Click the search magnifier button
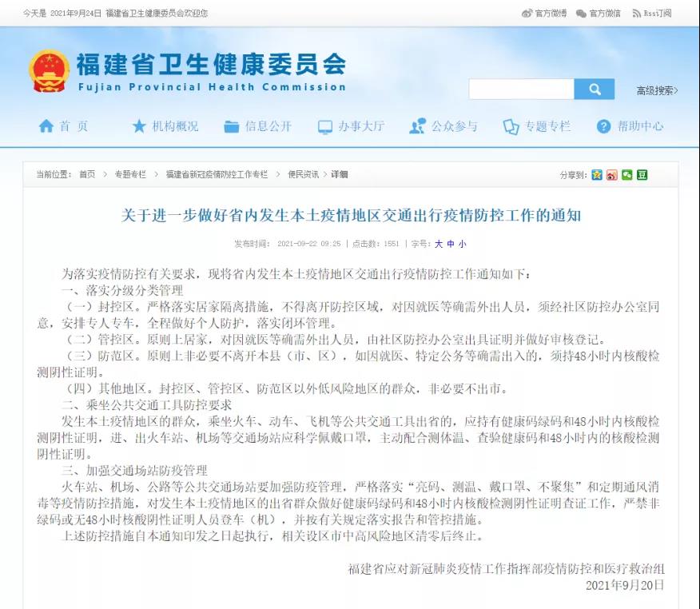700x609 pixels. coord(594,90)
